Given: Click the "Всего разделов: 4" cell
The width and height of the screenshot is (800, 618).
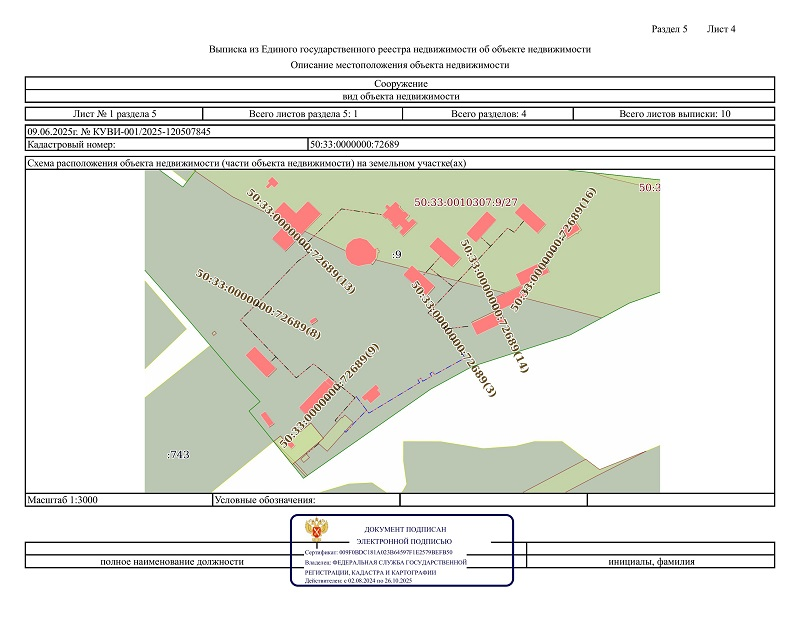Looking at the screenshot, I should pyautogui.click(x=488, y=114).
